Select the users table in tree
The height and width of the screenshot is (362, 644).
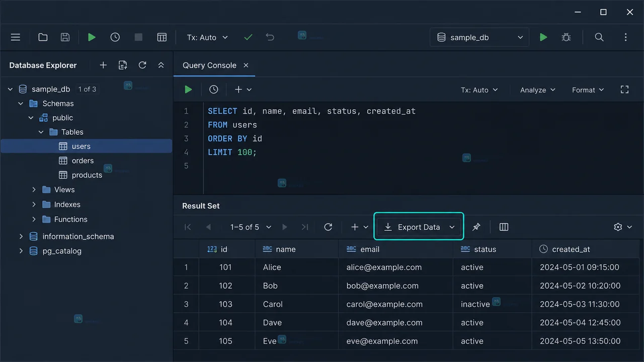(87, 146)
